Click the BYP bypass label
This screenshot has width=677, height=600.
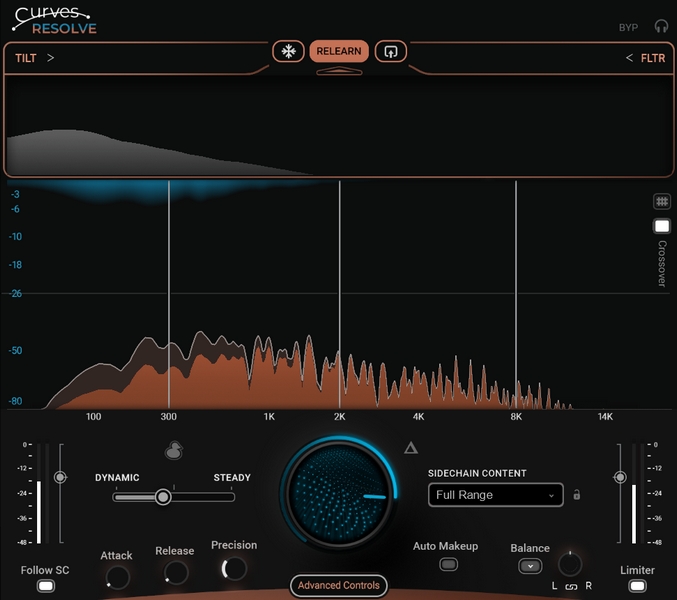click(x=628, y=27)
